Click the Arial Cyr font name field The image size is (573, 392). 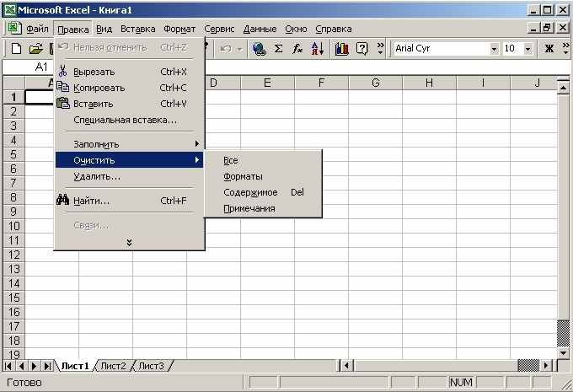442,48
